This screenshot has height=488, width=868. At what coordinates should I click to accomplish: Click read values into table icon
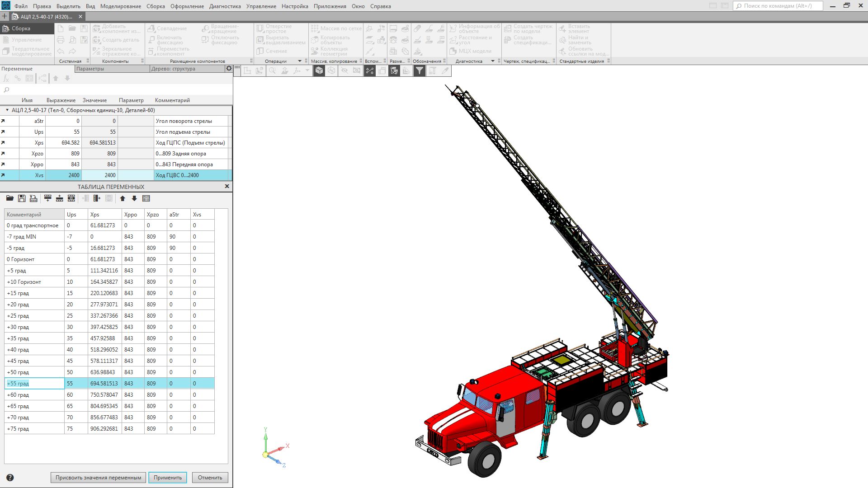[33, 198]
